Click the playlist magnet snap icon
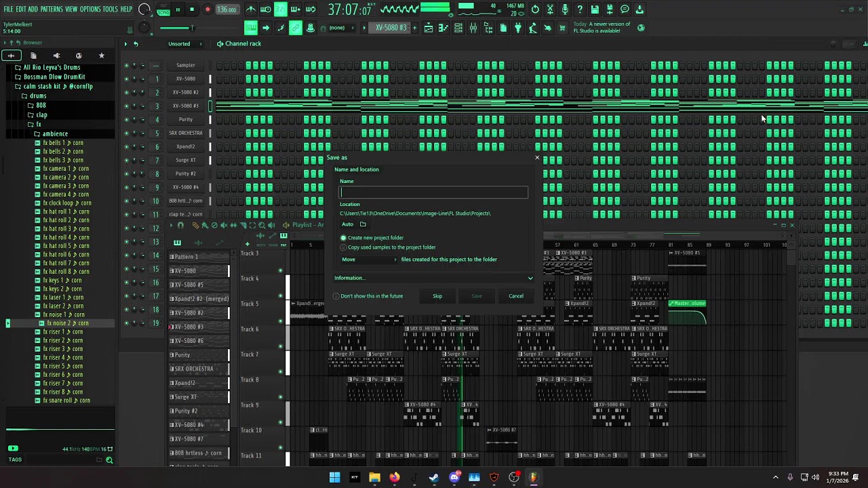The width and height of the screenshot is (868, 488). [180, 225]
